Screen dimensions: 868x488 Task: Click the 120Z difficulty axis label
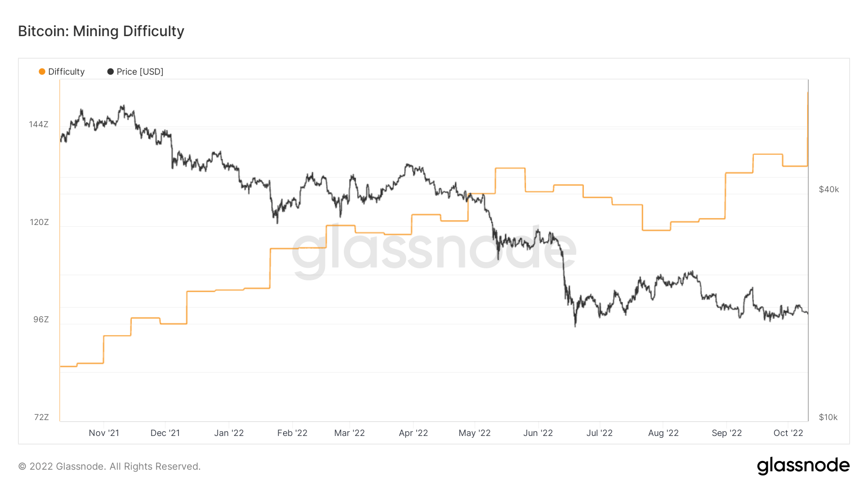click(x=39, y=222)
